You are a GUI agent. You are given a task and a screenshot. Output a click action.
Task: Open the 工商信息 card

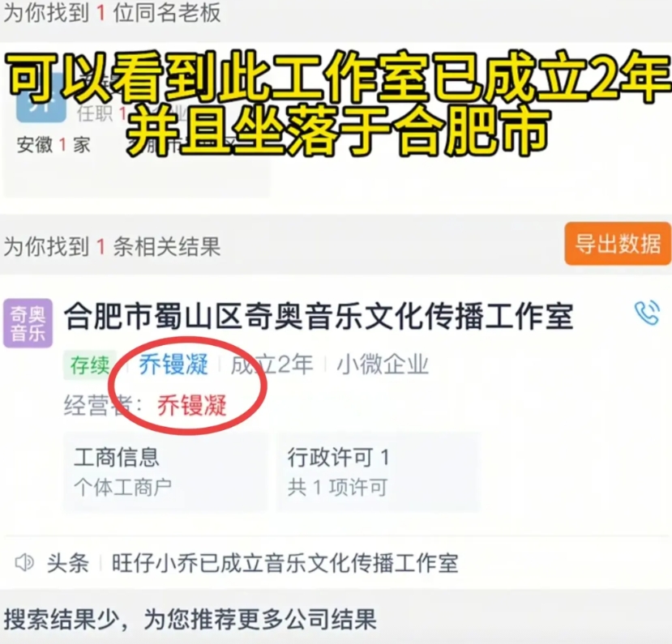point(165,472)
